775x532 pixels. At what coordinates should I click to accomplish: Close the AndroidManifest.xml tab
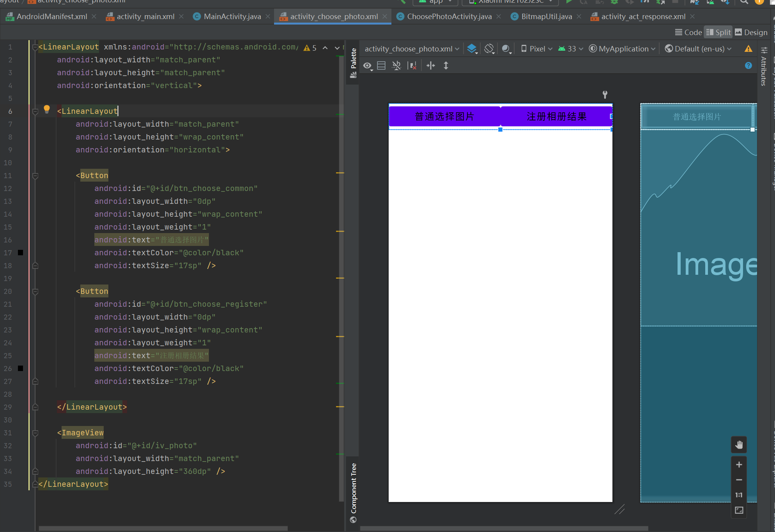tap(94, 16)
